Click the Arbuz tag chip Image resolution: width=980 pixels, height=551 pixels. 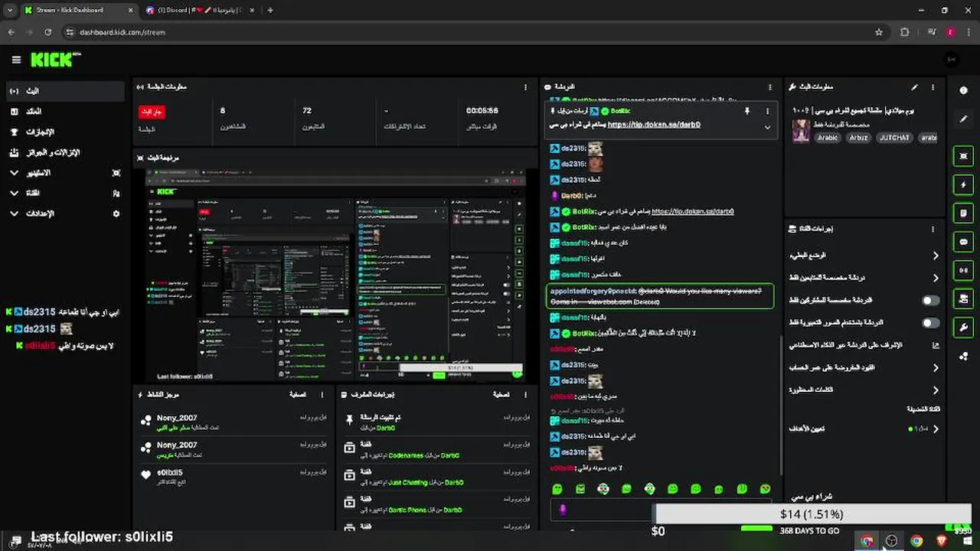(858, 138)
